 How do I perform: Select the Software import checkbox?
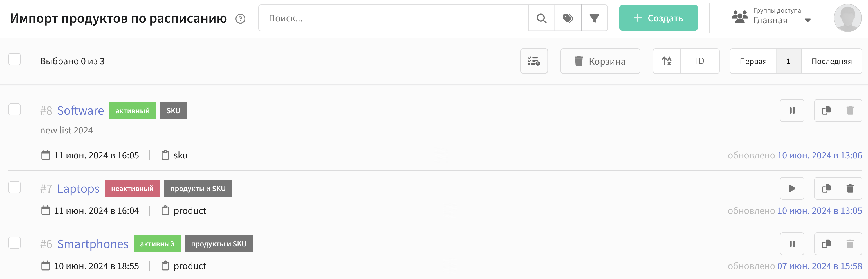point(14,109)
